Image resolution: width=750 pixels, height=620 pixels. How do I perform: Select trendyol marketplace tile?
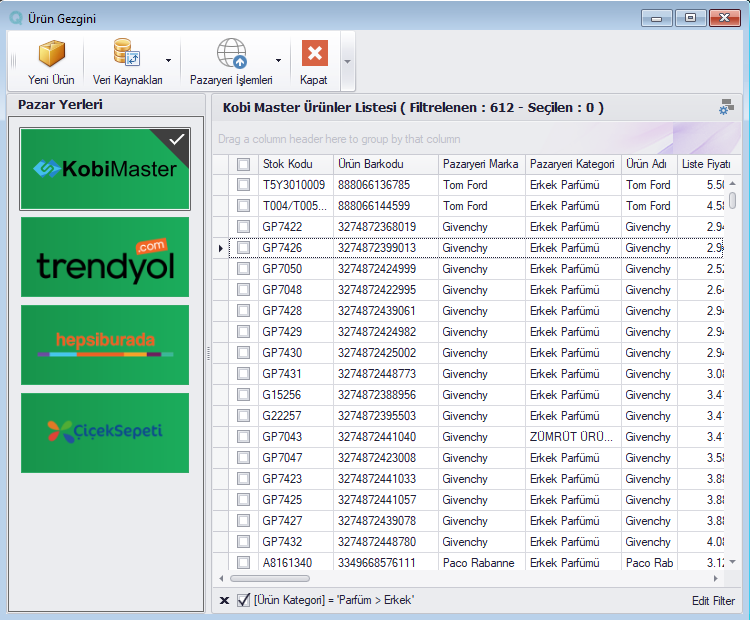pyautogui.click(x=105, y=257)
